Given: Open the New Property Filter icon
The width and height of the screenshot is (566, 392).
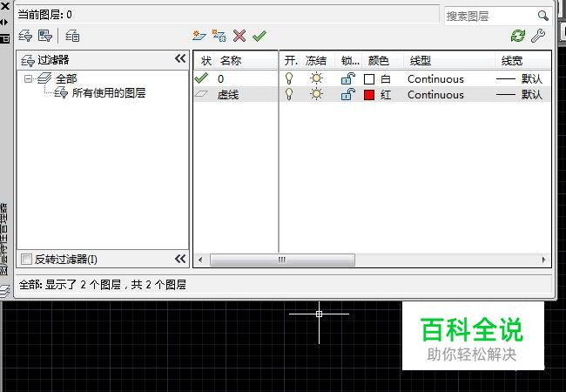Looking at the screenshot, I should click(25, 36).
